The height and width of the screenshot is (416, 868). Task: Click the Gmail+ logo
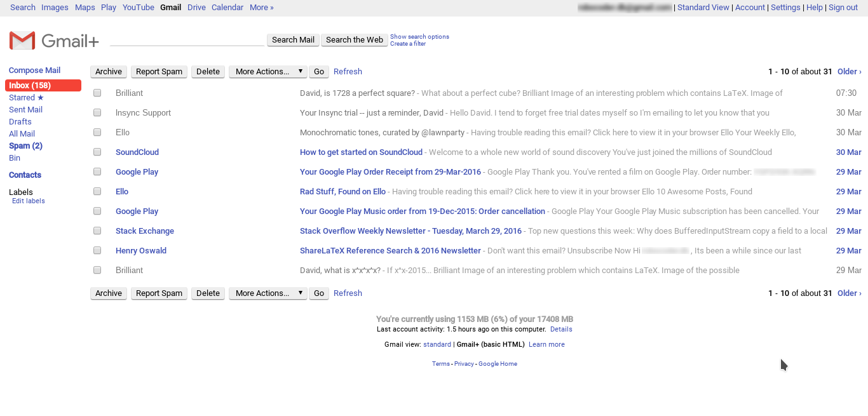click(53, 39)
